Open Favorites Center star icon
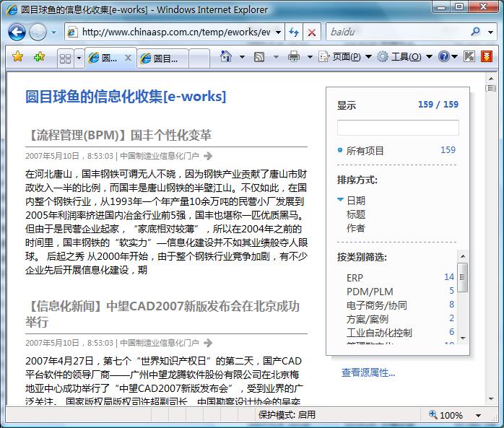 pos(17,57)
